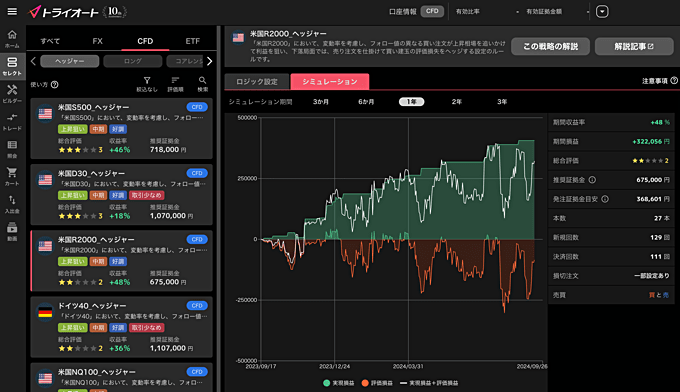Click the 2024/03/31 date on chart axis

pyautogui.click(x=408, y=366)
